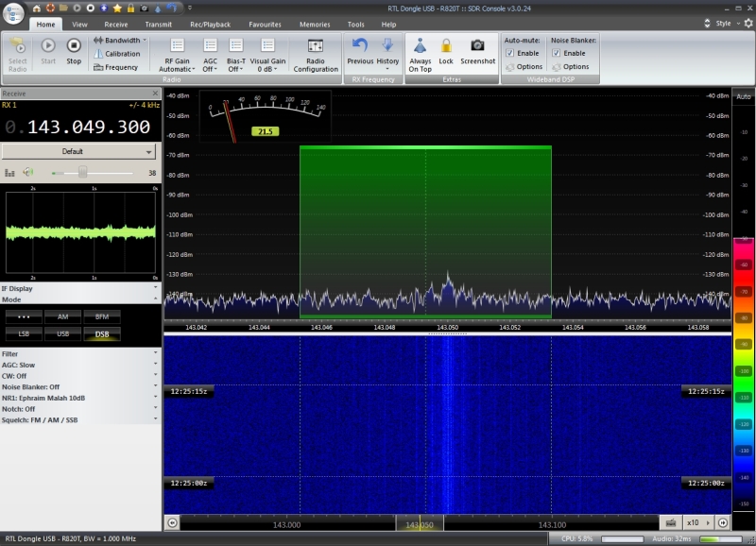Click the Select Radio icon
The image size is (756, 546).
[x=18, y=55]
